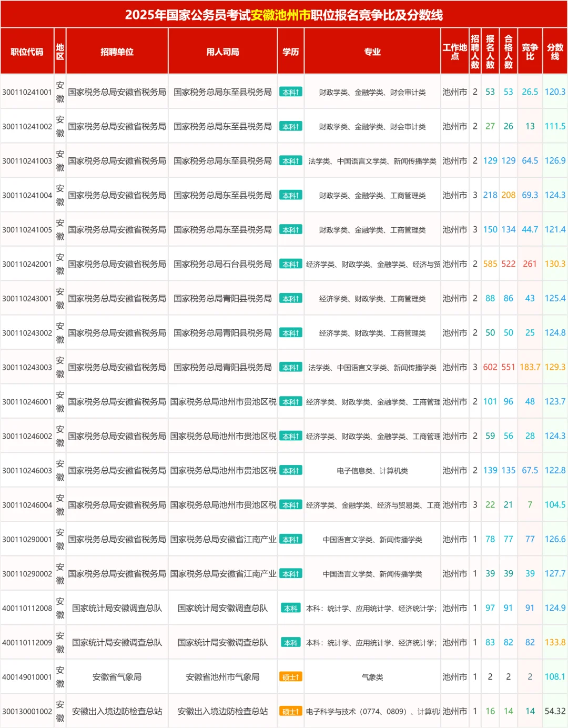Click score line value 133.8

pos(555,642)
